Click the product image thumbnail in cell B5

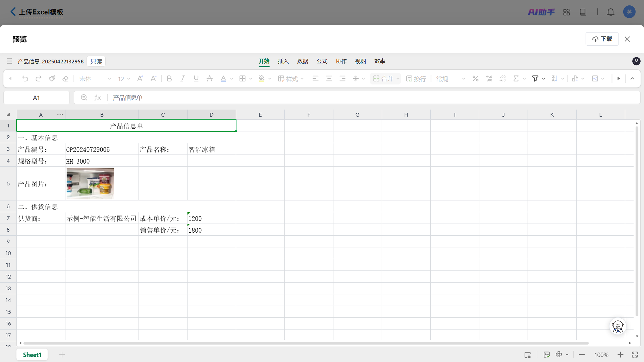[x=90, y=183]
